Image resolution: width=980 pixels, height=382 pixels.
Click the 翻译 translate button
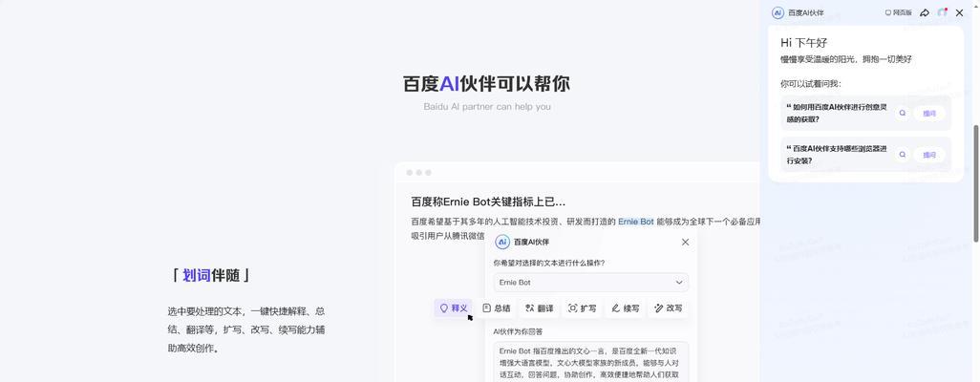click(x=540, y=308)
